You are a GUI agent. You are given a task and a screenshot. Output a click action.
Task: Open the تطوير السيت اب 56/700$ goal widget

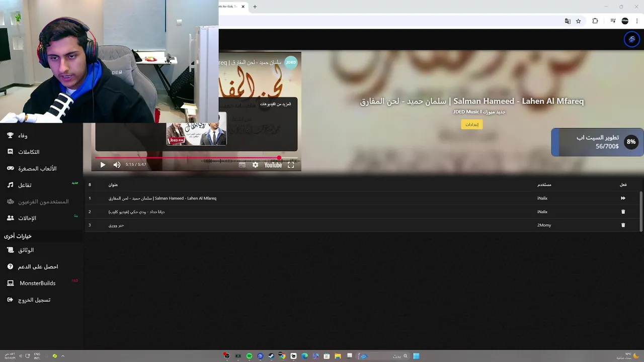[x=597, y=142]
